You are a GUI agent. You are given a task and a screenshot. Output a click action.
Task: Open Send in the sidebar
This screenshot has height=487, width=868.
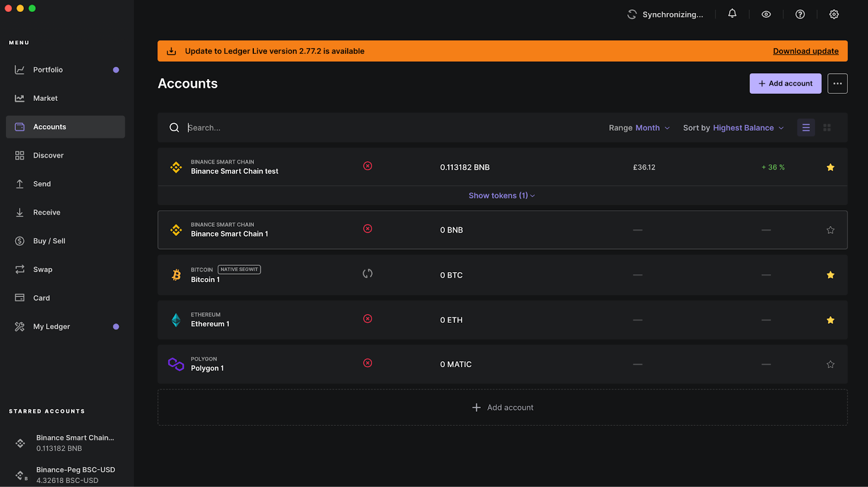pos(66,184)
